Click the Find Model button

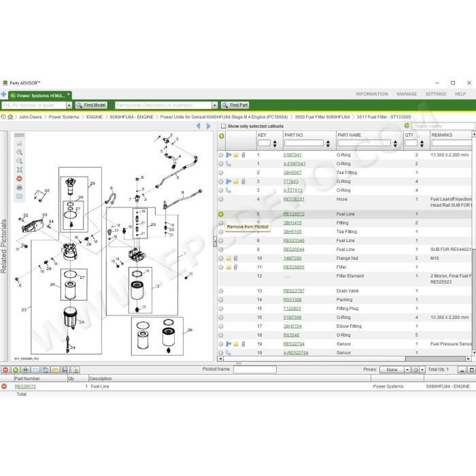pyautogui.click(x=91, y=105)
